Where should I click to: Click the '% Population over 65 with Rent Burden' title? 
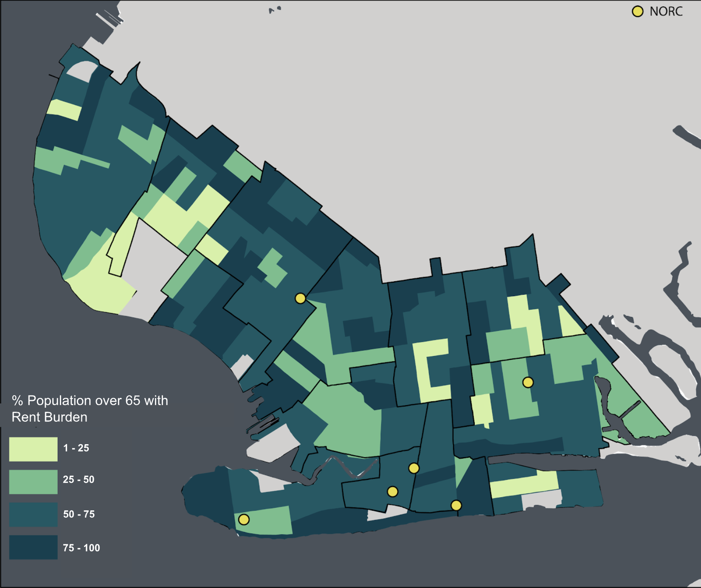coord(90,409)
